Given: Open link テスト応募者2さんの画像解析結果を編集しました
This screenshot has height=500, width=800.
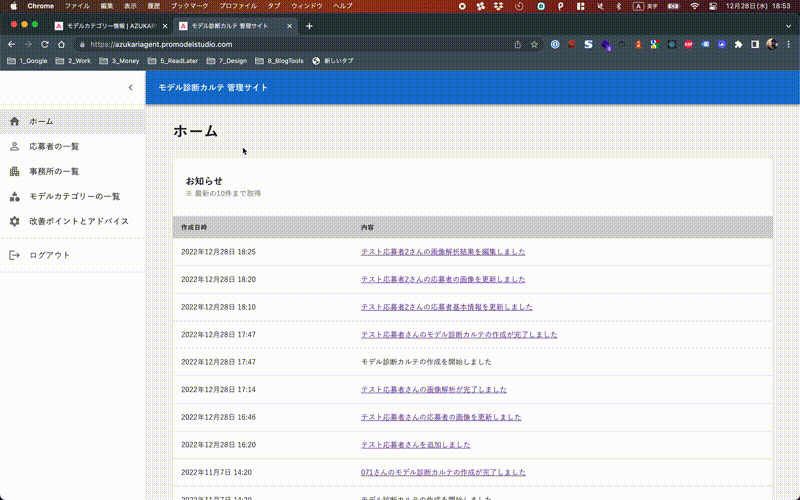Looking at the screenshot, I should click(x=443, y=252).
